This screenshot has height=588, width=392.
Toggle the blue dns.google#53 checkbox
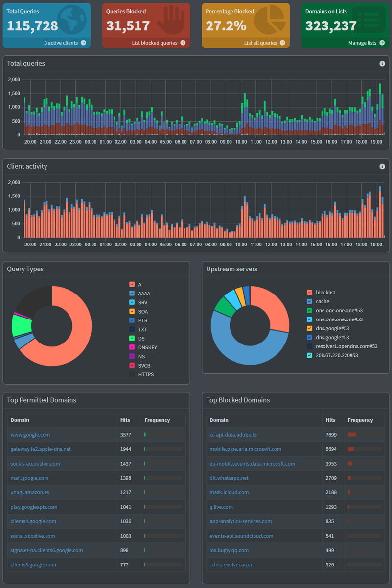click(309, 337)
